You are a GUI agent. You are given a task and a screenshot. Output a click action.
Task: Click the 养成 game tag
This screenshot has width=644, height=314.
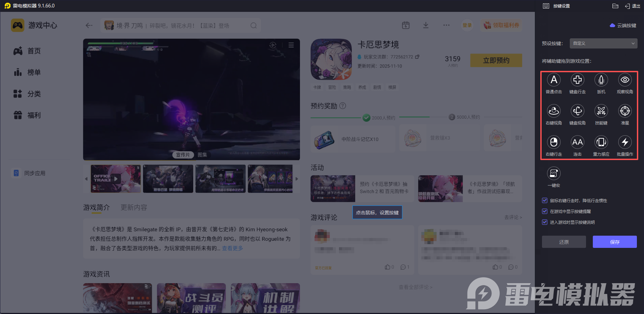coord(362,87)
